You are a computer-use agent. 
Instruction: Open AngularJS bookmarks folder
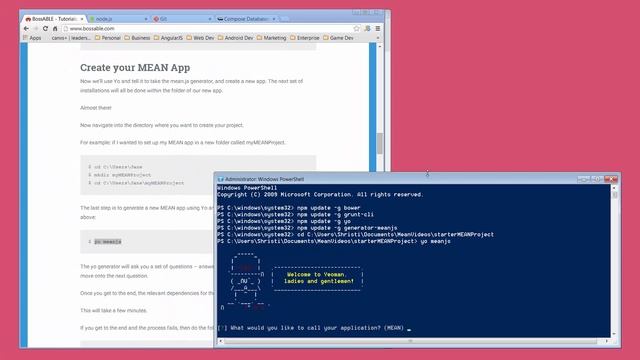pyautogui.click(x=168, y=38)
